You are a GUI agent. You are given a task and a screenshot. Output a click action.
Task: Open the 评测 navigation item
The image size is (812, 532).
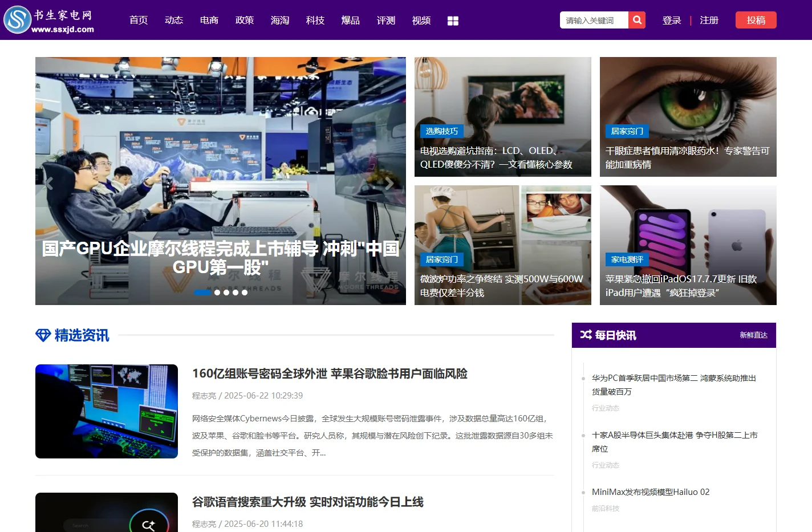tap(386, 20)
